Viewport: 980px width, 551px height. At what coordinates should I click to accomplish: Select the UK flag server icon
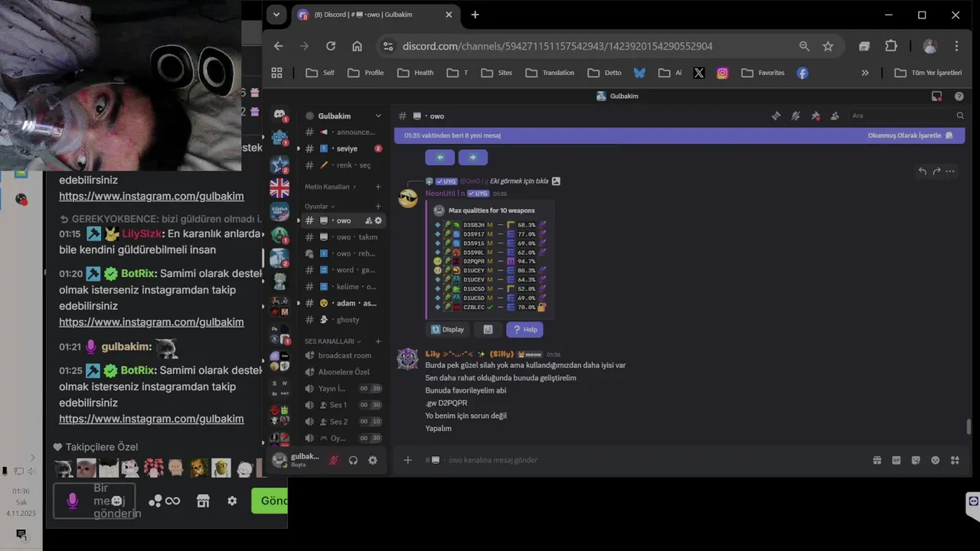point(279,188)
